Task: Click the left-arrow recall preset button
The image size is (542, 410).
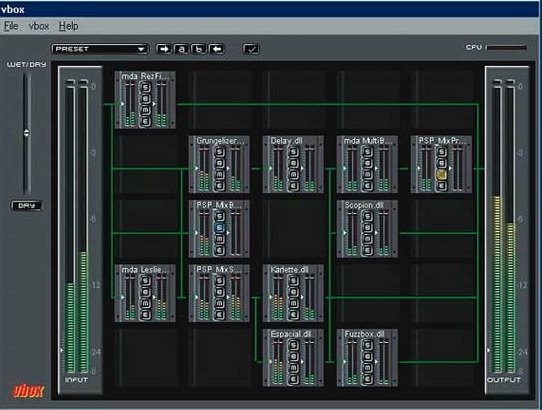Action: [x=217, y=49]
